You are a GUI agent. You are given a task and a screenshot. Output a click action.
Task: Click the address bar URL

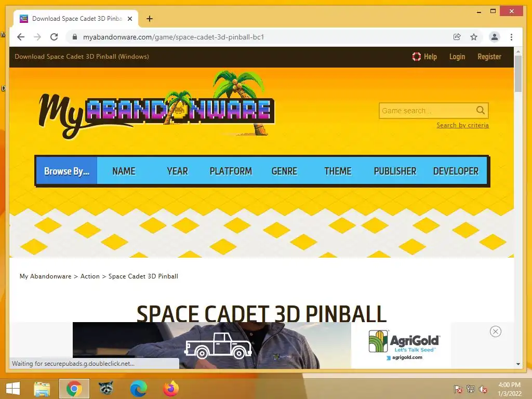(x=174, y=37)
